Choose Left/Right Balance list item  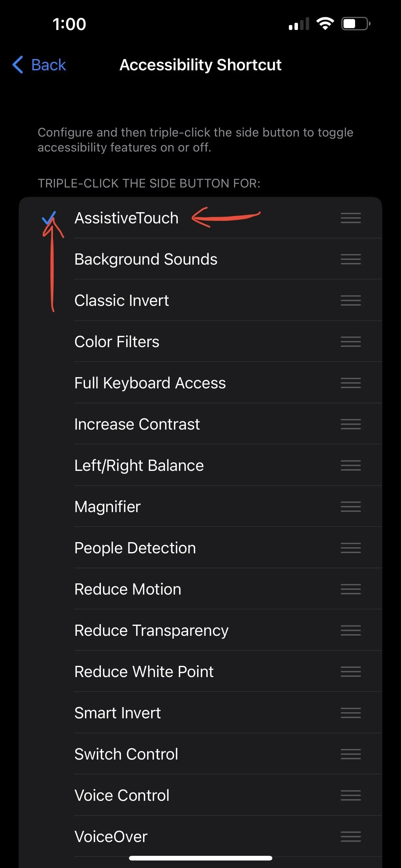(x=200, y=465)
